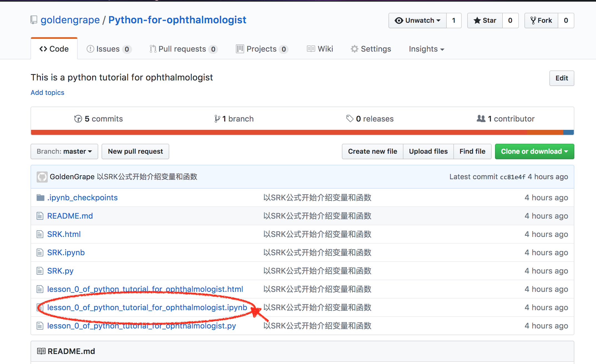Click the tag icon next to 0 releases

(x=349, y=118)
